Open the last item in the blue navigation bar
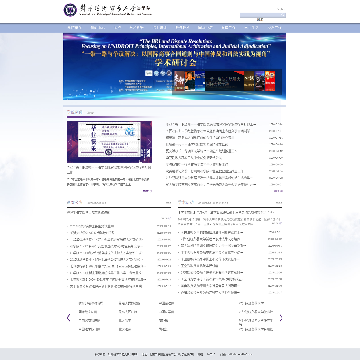The image size is (360, 360). pos(274,28)
